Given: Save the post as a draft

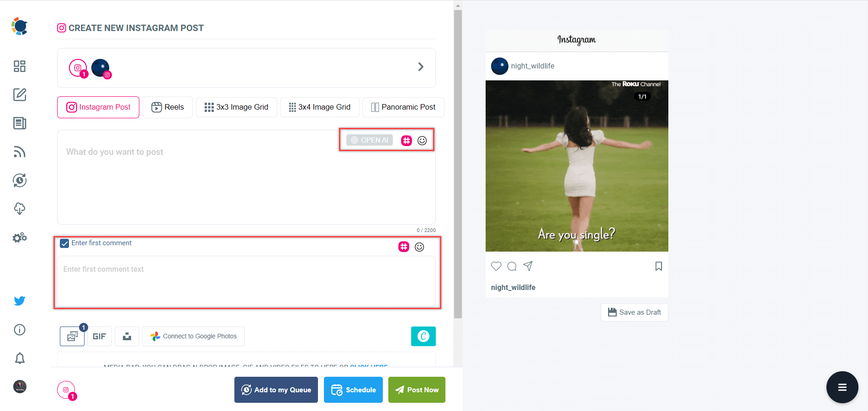Looking at the screenshot, I should pos(634,312).
